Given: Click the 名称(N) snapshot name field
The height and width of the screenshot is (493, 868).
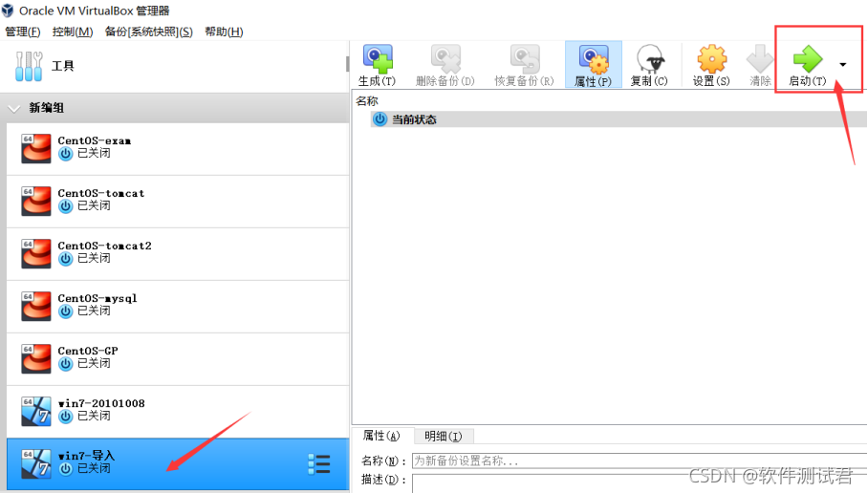Looking at the screenshot, I should coord(640,461).
